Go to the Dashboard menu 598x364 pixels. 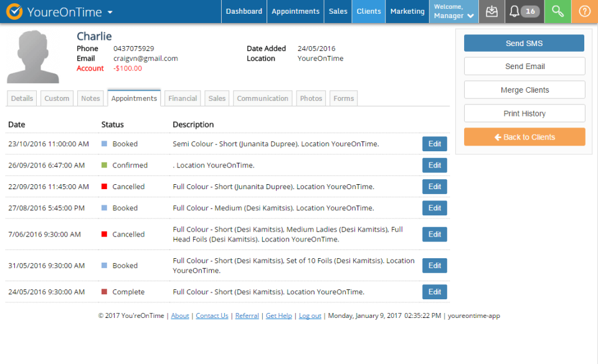click(x=244, y=12)
